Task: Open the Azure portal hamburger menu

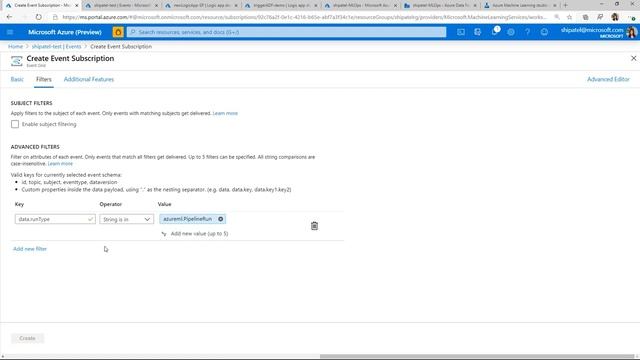Action: coord(10,32)
